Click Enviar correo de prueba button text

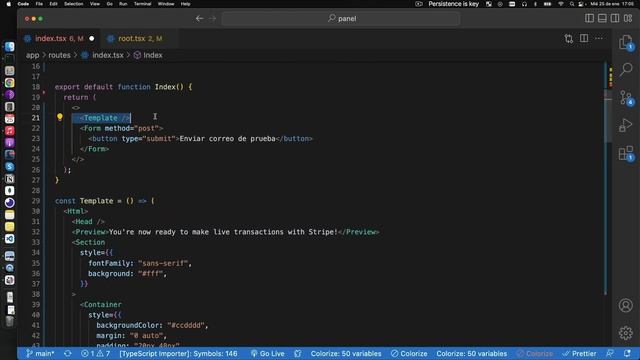tap(227, 139)
